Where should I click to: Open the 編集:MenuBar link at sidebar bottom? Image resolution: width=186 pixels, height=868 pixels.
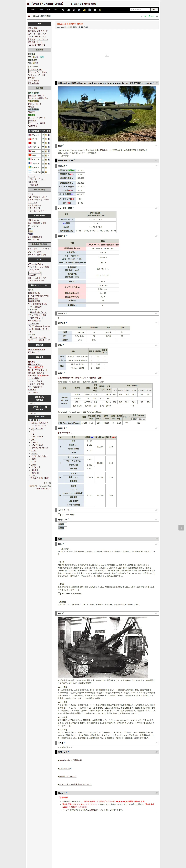43,489
